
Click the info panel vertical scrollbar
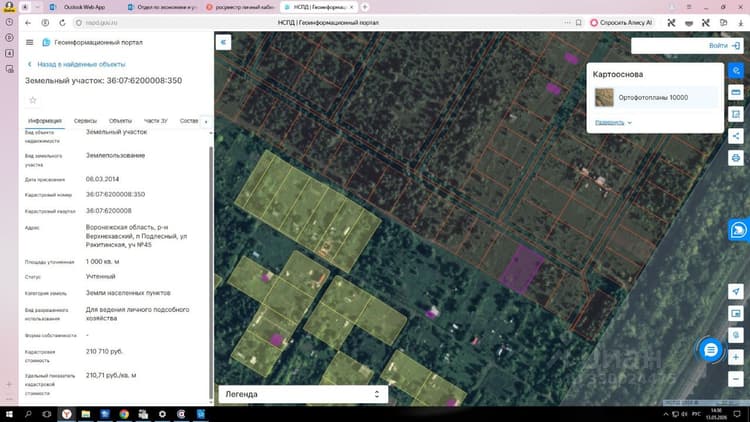[211, 271]
